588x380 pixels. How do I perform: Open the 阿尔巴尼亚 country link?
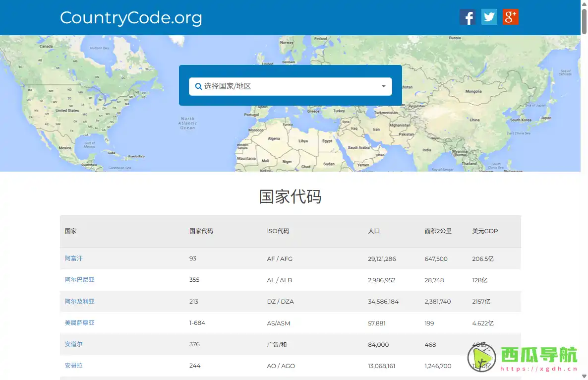pos(79,280)
